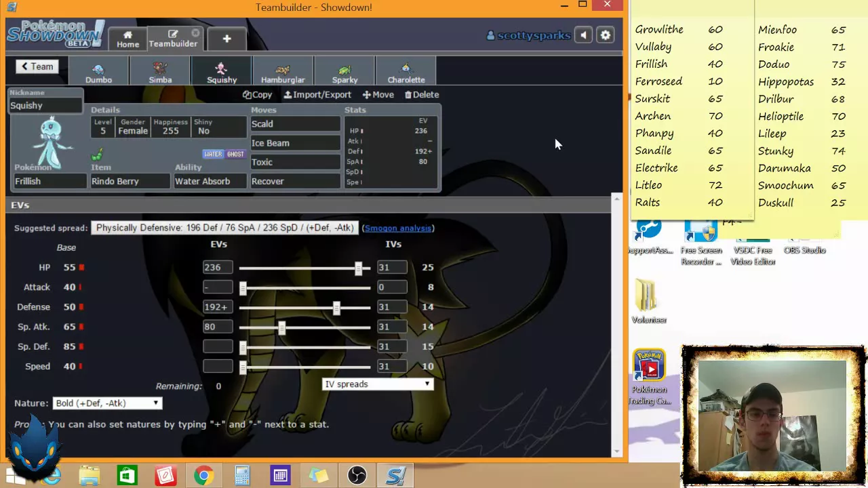Open the Volunteer folder on desktop
This screenshot has width=868, height=488.
649,302
